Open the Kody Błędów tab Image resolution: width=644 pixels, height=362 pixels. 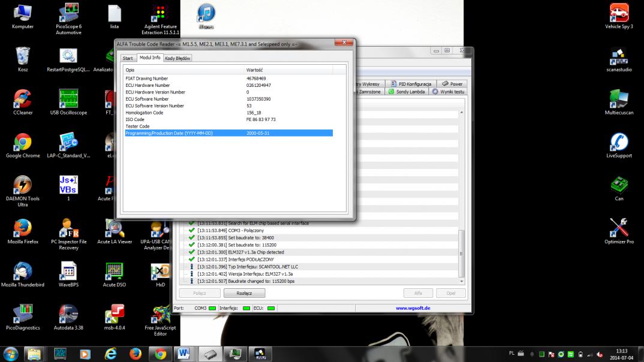[x=177, y=58]
